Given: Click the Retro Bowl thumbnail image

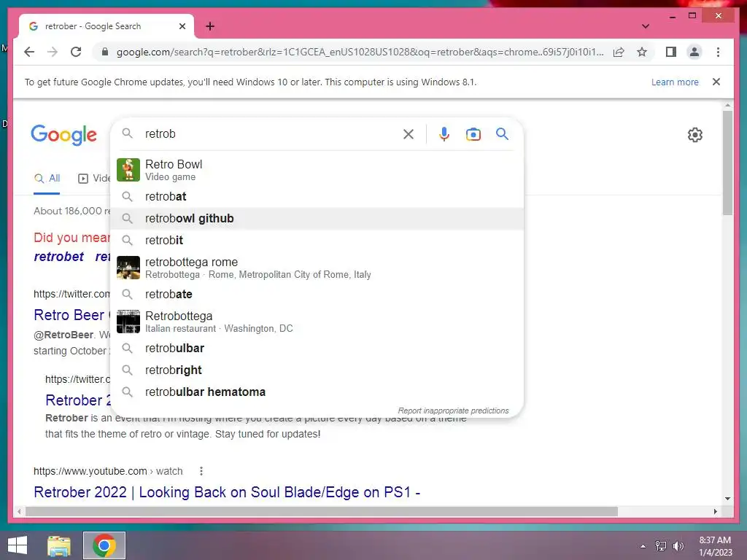Looking at the screenshot, I should pos(128,170).
